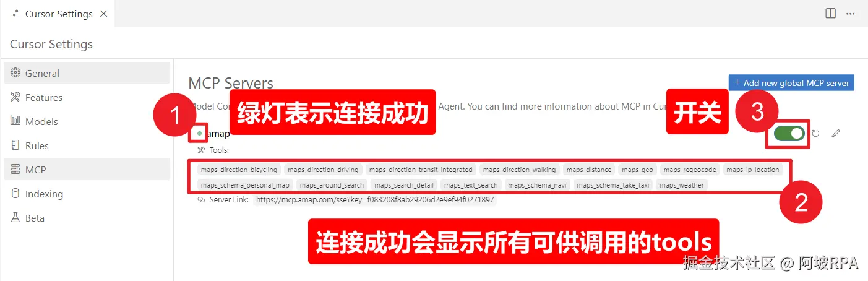Click Add new global MCP server button
This screenshot has width=868, height=281.
pyautogui.click(x=791, y=82)
